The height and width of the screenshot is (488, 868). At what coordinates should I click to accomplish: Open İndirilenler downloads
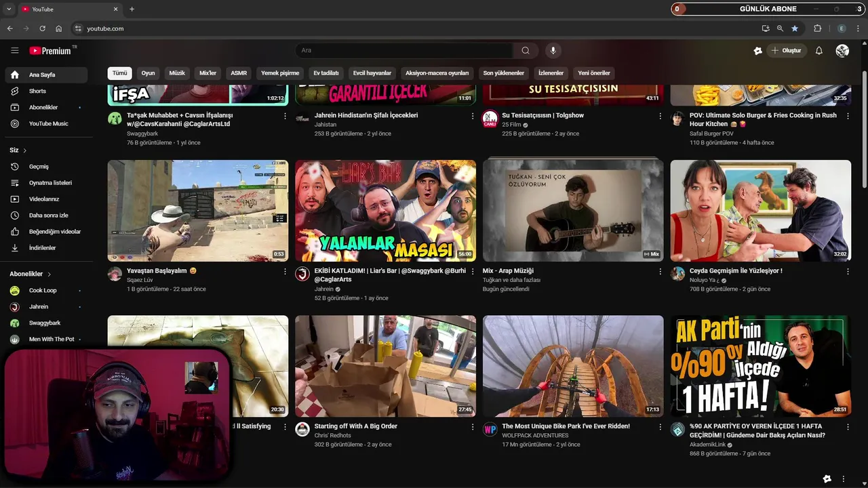pyautogui.click(x=46, y=248)
